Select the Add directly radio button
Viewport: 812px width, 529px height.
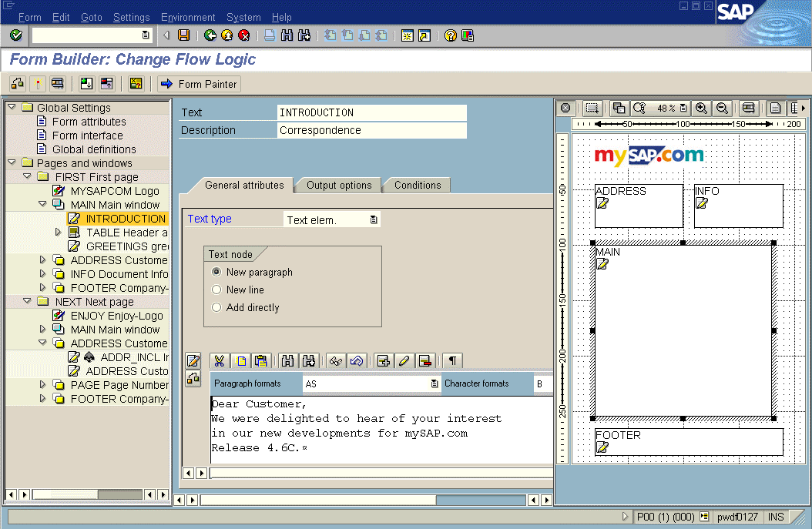coord(216,307)
